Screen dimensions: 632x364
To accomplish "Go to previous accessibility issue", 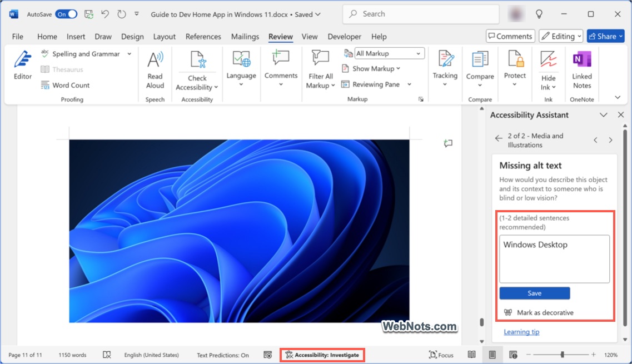I will point(595,140).
